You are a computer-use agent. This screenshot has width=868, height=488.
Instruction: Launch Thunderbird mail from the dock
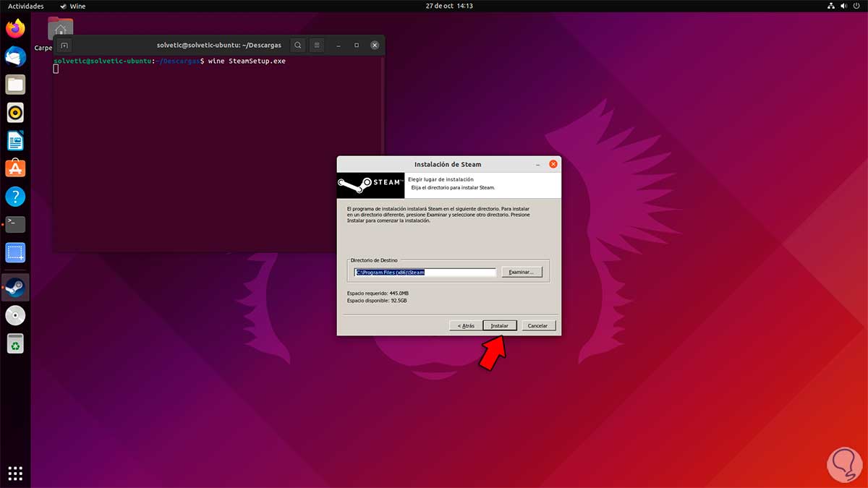pyautogui.click(x=15, y=56)
